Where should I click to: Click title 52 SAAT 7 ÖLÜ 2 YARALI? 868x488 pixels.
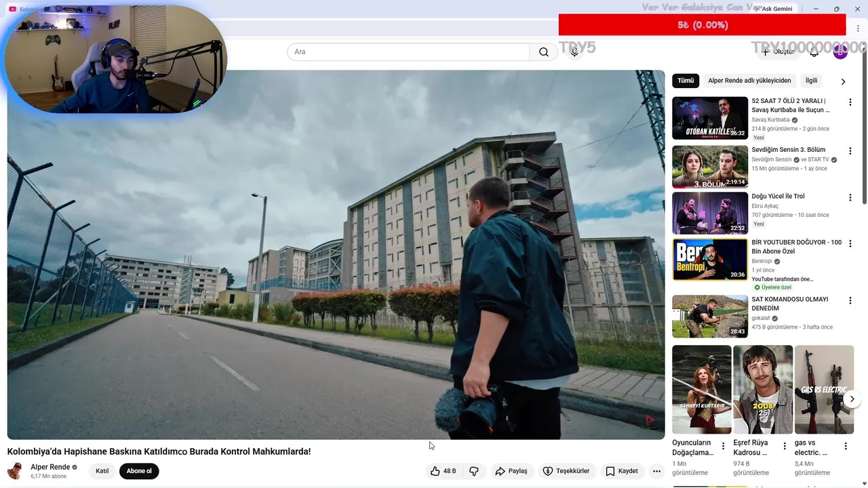791,105
